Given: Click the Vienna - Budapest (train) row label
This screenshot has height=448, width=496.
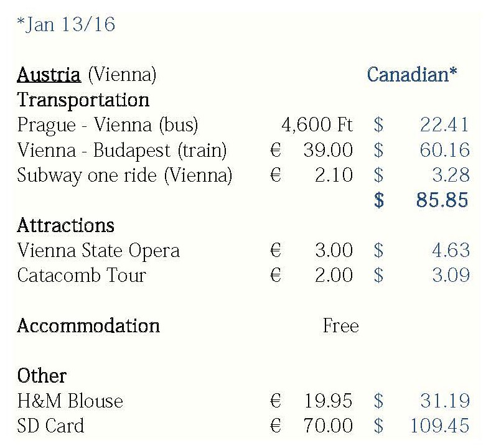Looking at the screenshot, I should pyautogui.click(x=122, y=150).
